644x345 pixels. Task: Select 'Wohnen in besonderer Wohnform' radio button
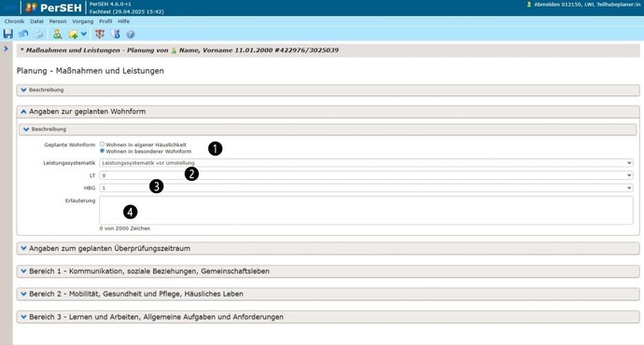coord(103,150)
